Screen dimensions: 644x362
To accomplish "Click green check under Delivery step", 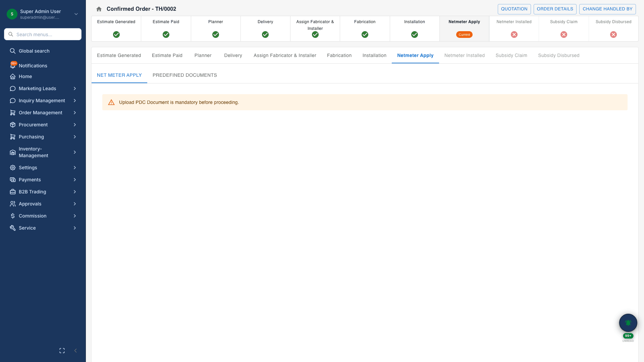I will click(x=265, y=35).
